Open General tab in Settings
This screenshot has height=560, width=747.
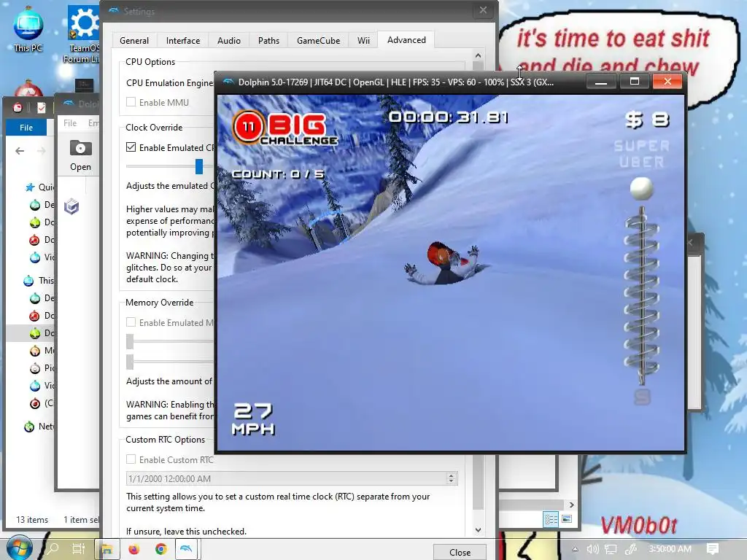coord(134,41)
